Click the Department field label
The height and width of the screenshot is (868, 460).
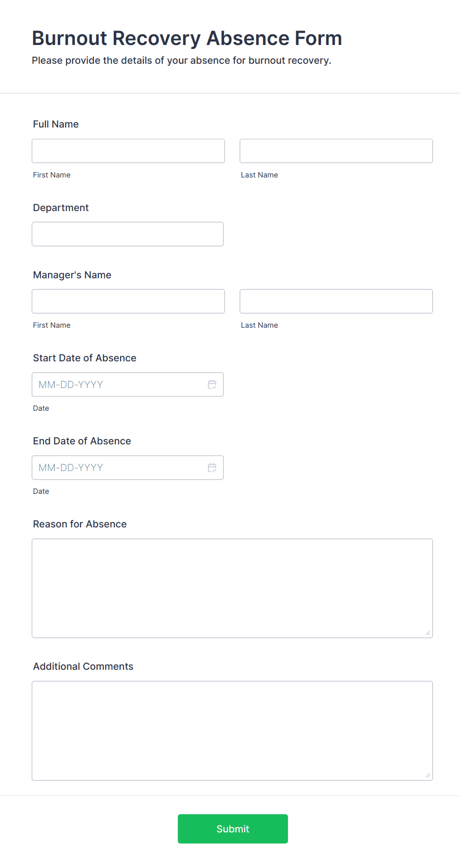(61, 208)
